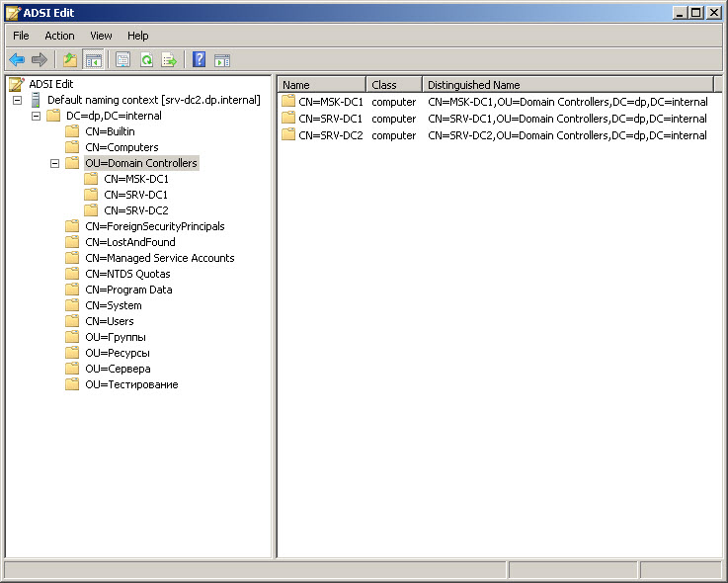Click the distinguished name of CN=MSK-DC1
The height and width of the screenshot is (583, 728).
pyautogui.click(x=568, y=102)
